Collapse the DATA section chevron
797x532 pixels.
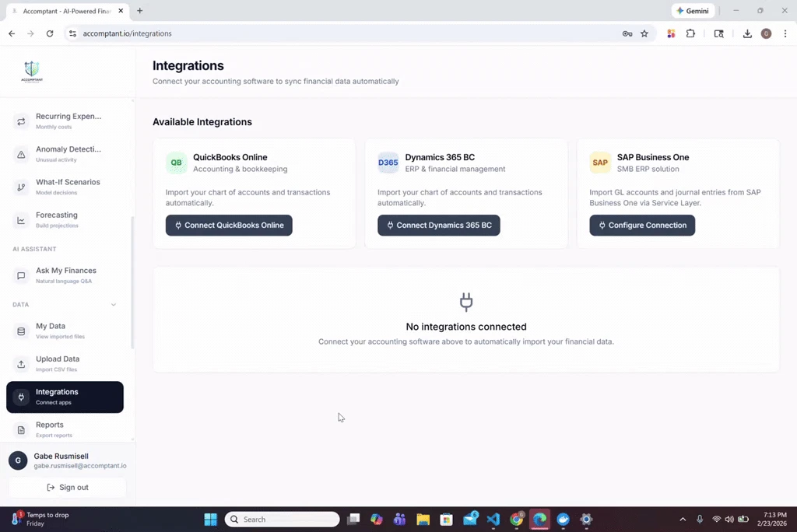114,305
